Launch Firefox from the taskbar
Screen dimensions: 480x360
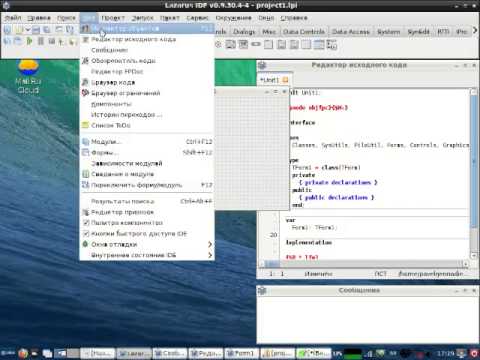(x=23, y=353)
